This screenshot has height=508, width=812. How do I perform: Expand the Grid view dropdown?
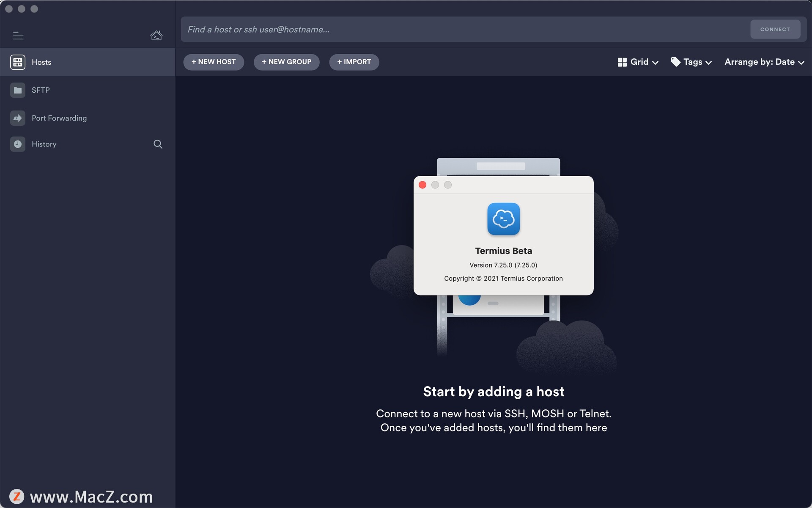655,63
